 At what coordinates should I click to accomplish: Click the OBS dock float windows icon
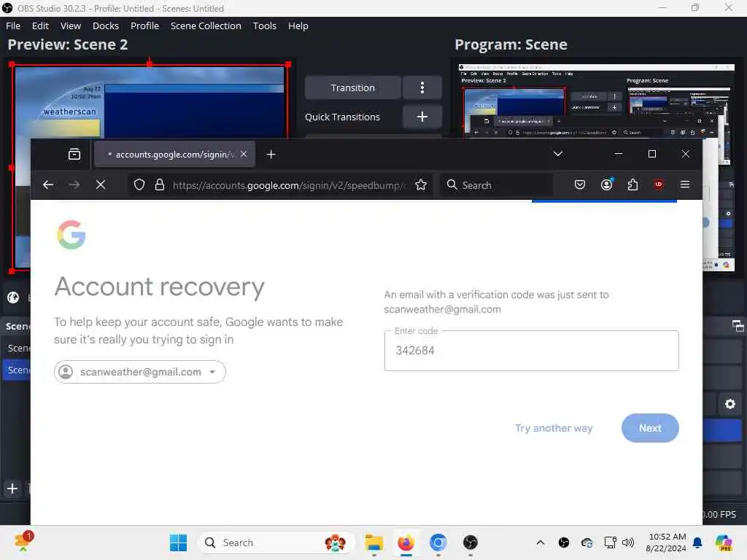pyautogui.click(x=738, y=326)
